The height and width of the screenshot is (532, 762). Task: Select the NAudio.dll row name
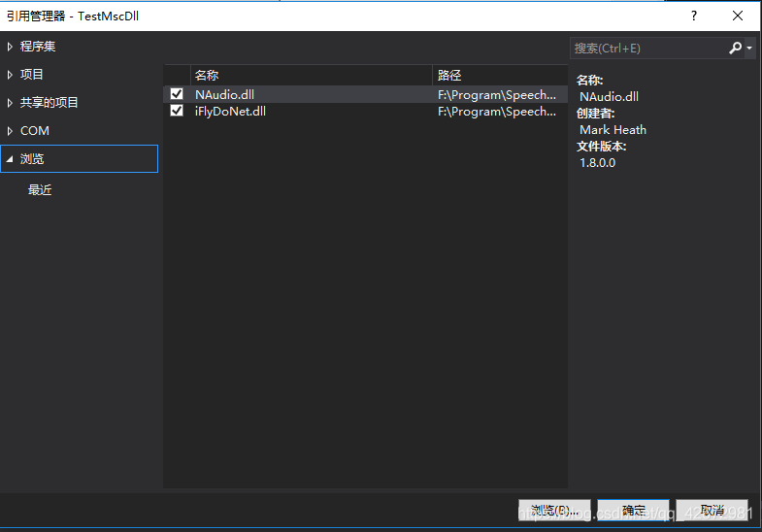(224, 95)
